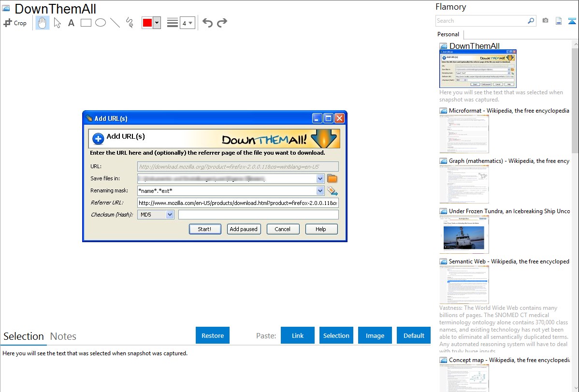The width and height of the screenshot is (579, 392).
Task: Click the Restore button
Action: click(213, 335)
